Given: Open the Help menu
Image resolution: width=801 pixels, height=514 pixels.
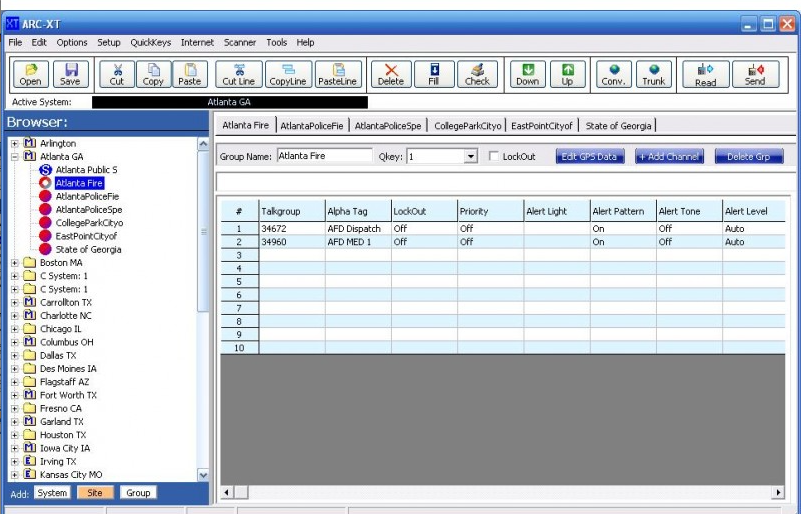Looking at the screenshot, I should click(x=305, y=42).
